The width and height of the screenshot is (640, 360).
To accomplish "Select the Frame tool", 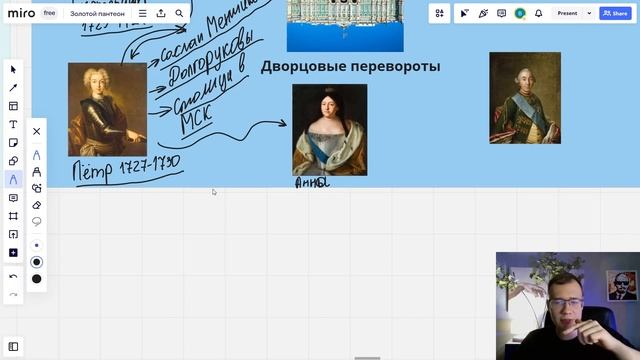I will [x=13, y=216].
